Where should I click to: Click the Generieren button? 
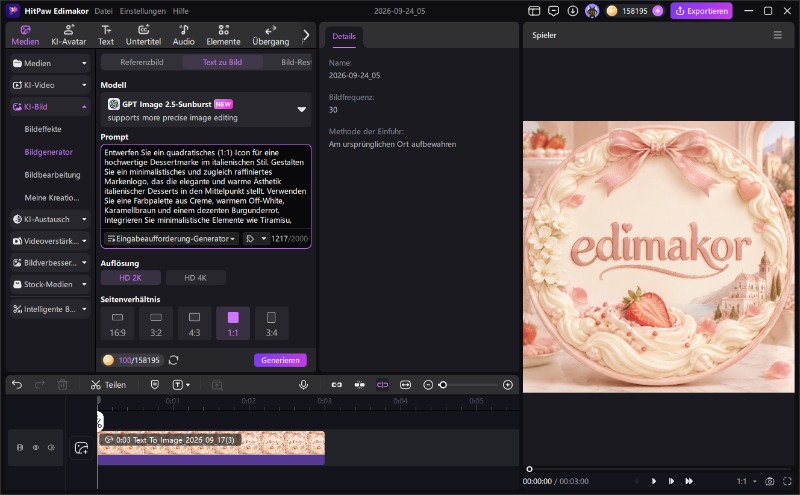pos(280,360)
